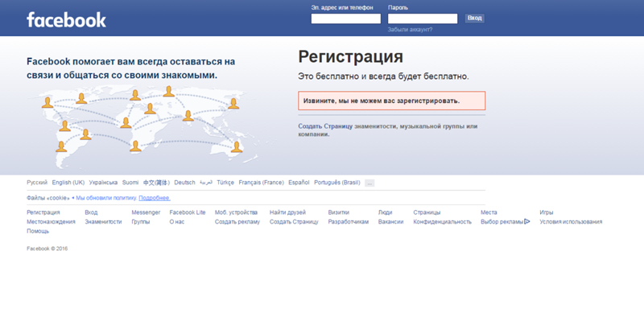Open the Люди footer link

coord(385,212)
